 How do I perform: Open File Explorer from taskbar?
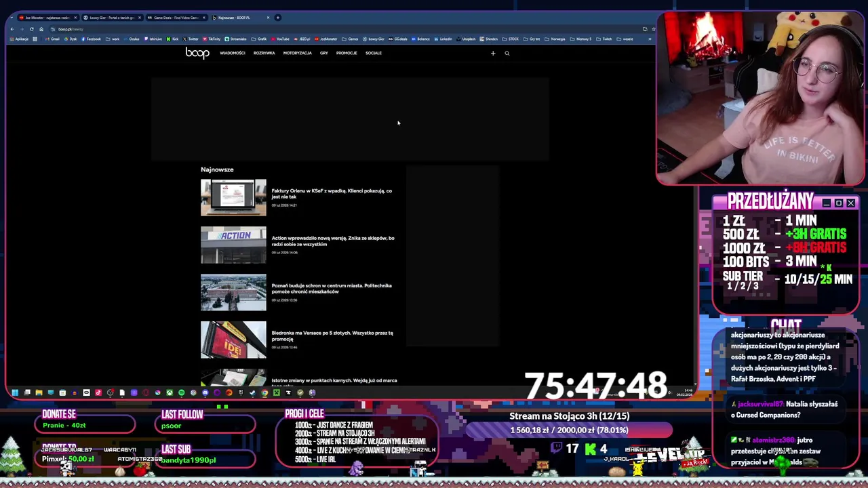pos(39,392)
